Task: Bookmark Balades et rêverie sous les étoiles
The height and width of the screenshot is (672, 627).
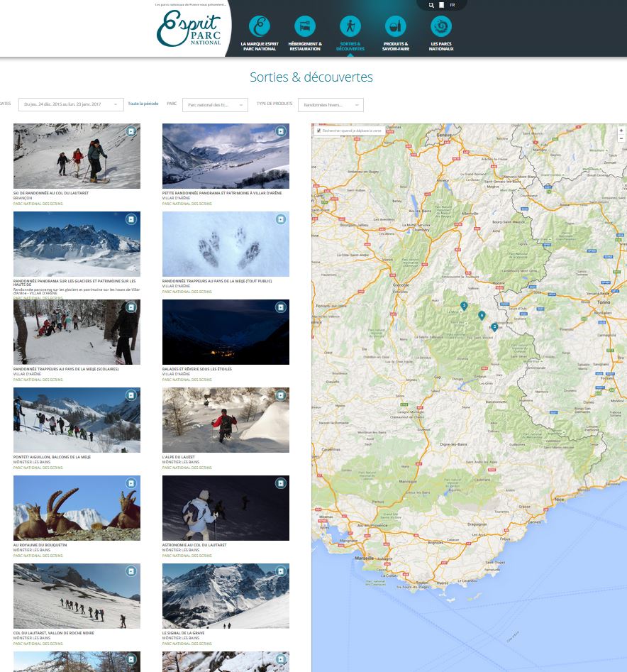Action: pos(281,307)
